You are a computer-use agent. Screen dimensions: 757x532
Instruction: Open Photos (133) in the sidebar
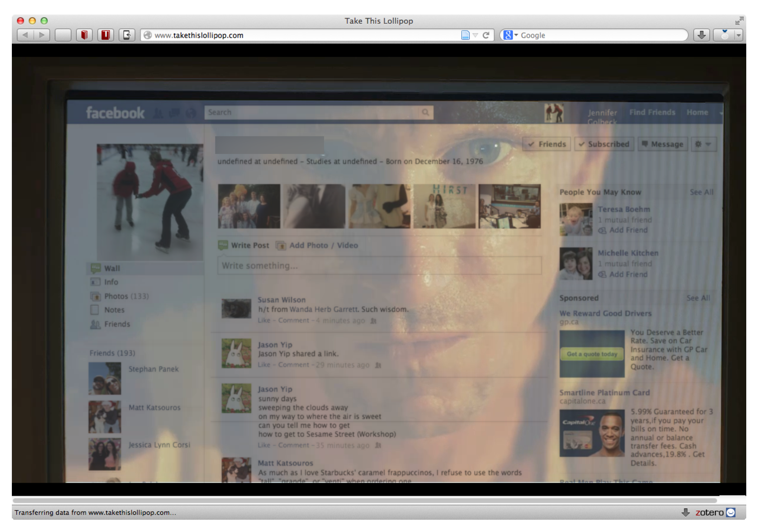(126, 296)
